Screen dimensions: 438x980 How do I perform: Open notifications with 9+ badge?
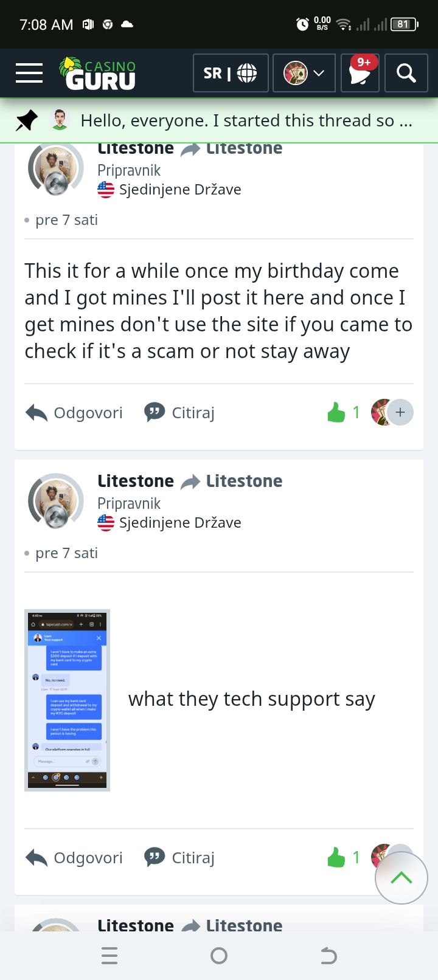coord(360,73)
